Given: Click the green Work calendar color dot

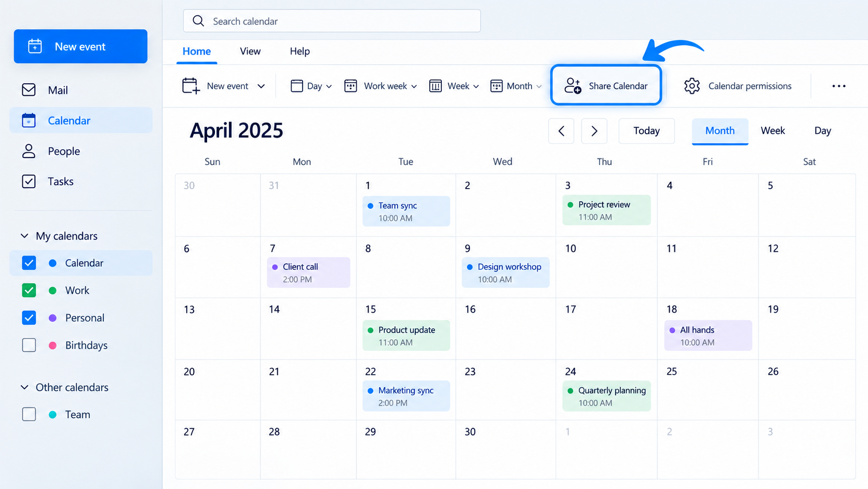Looking at the screenshot, I should pos(52,290).
